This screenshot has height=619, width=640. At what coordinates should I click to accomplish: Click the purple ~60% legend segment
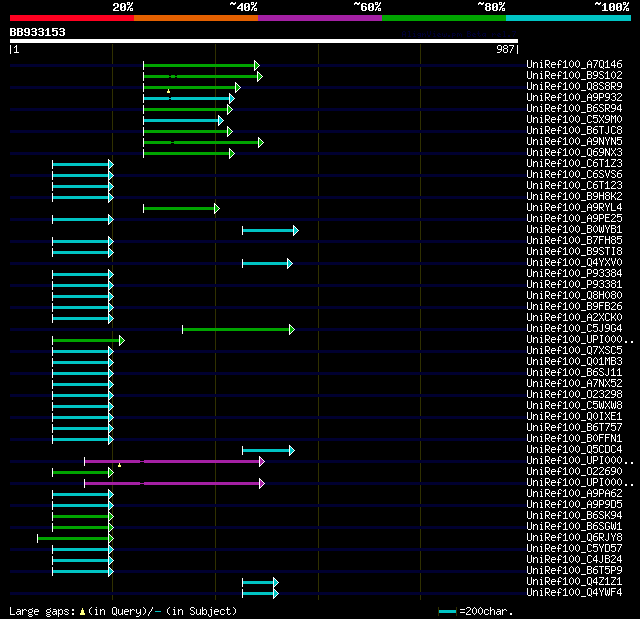pyautogui.click(x=320, y=18)
